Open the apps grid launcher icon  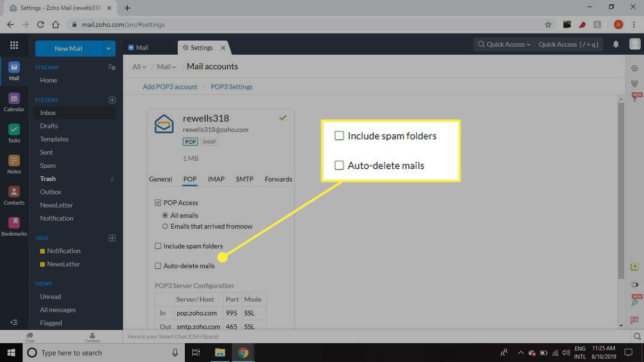(14, 45)
